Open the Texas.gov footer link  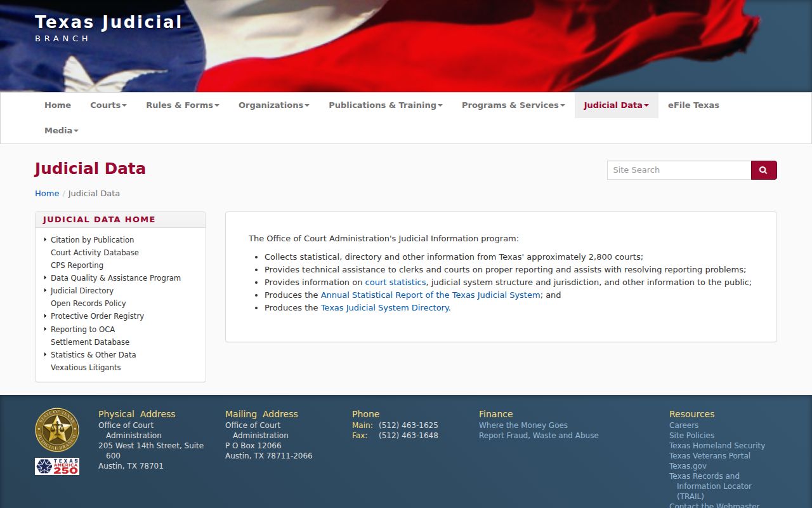[688, 466]
